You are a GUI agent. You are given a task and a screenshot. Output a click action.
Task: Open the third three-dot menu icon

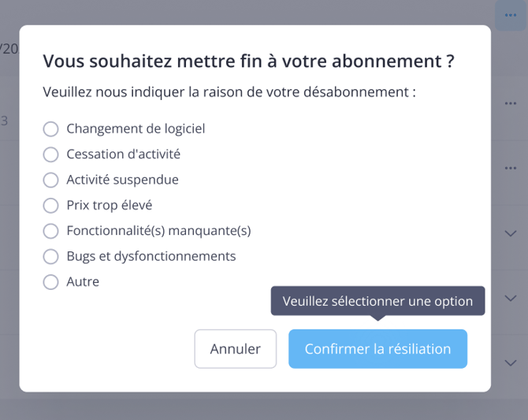510,168
